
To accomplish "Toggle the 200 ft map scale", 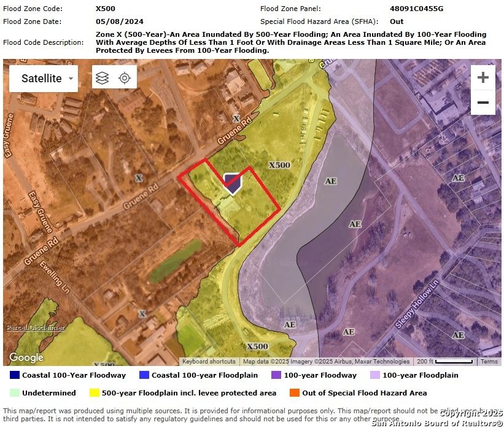I will coord(446,362).
